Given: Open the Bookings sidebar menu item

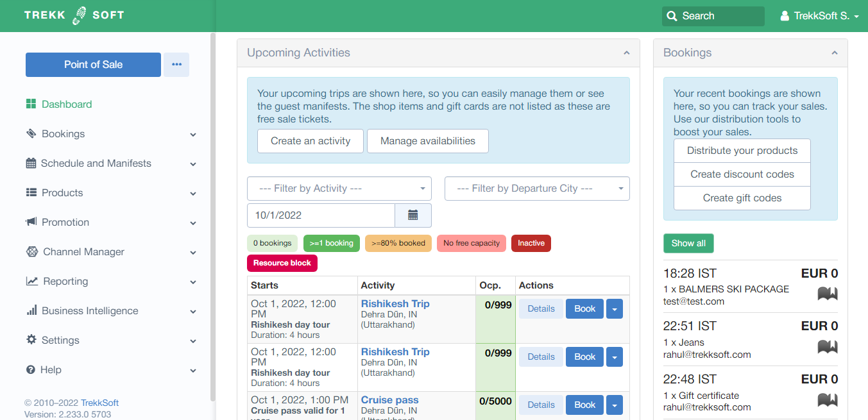Looking at the screenshot, I should pos(63,133).
